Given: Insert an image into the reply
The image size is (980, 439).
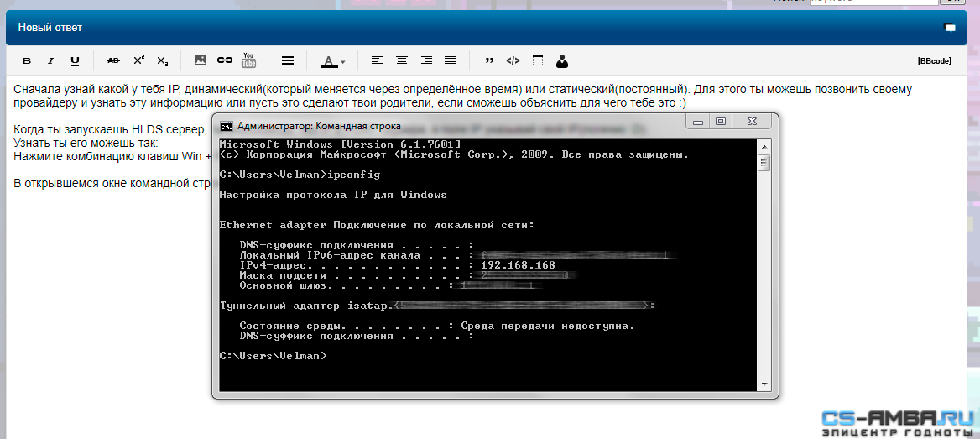Looking at the screenshot, I should [200, 60].
